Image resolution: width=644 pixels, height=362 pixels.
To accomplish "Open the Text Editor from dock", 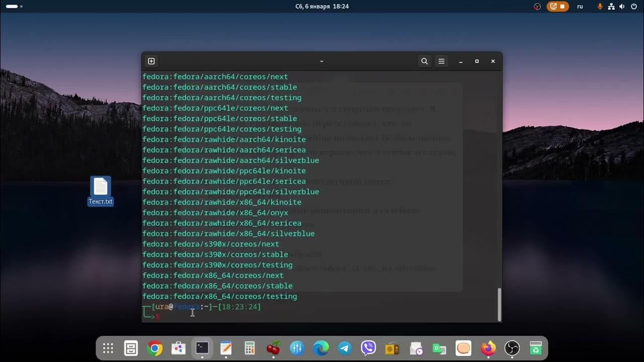I will pos(226,348).
